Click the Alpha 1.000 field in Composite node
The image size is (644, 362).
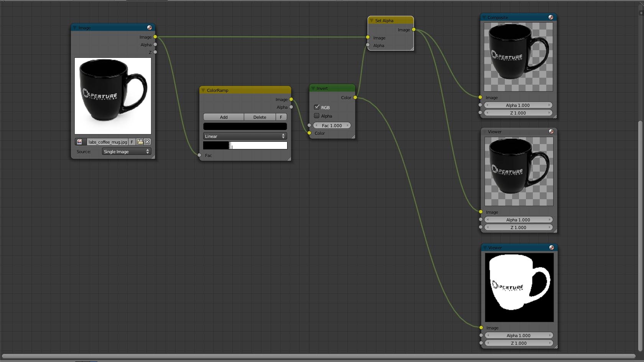518,105
